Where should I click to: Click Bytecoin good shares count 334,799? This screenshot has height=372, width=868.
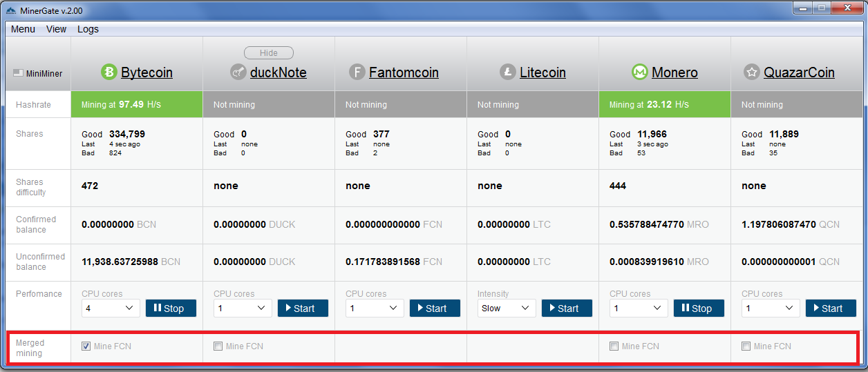[127, 134]
